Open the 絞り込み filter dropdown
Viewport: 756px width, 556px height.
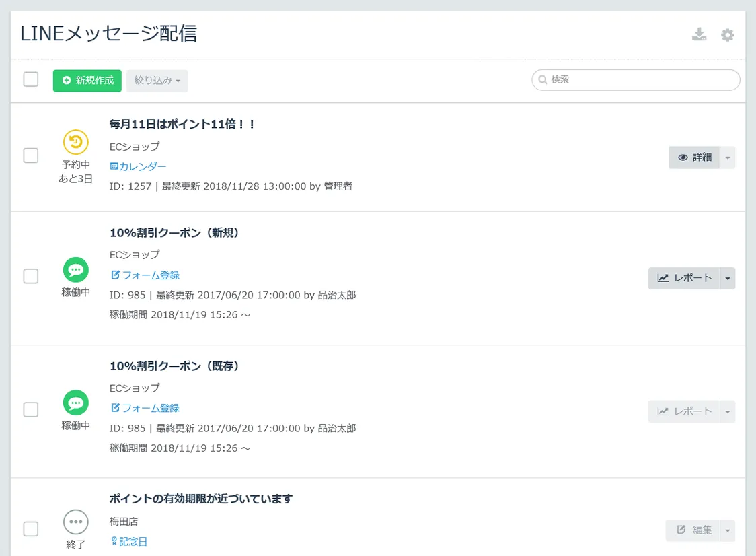click(x=157, y=81)
